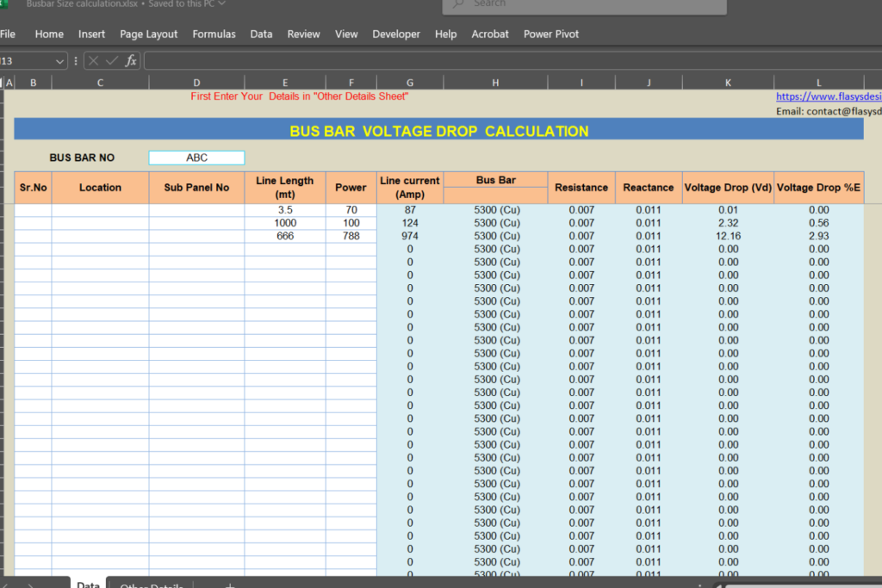Click the red First Enter Your Details note
882x588 pixels.
click(x=299, y=96)
